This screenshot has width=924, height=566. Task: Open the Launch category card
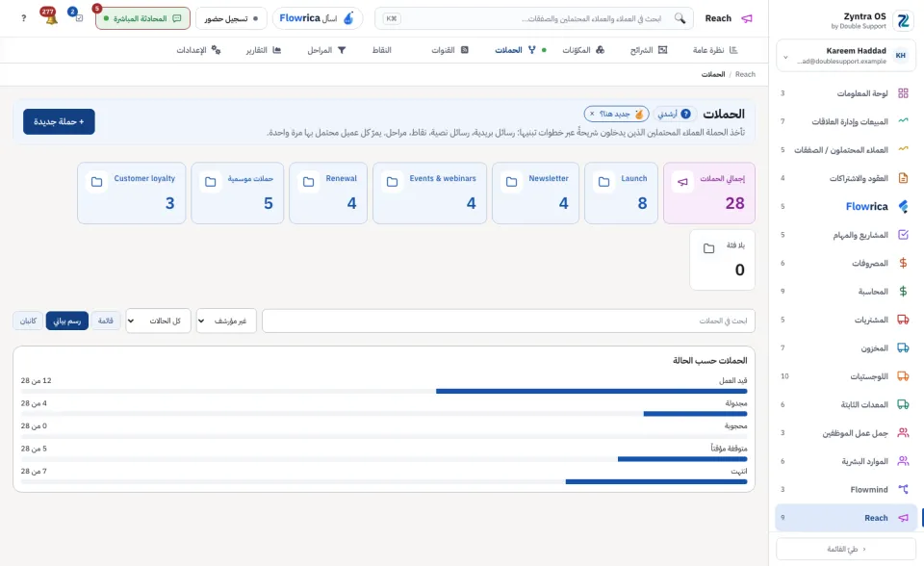point(621,193)
